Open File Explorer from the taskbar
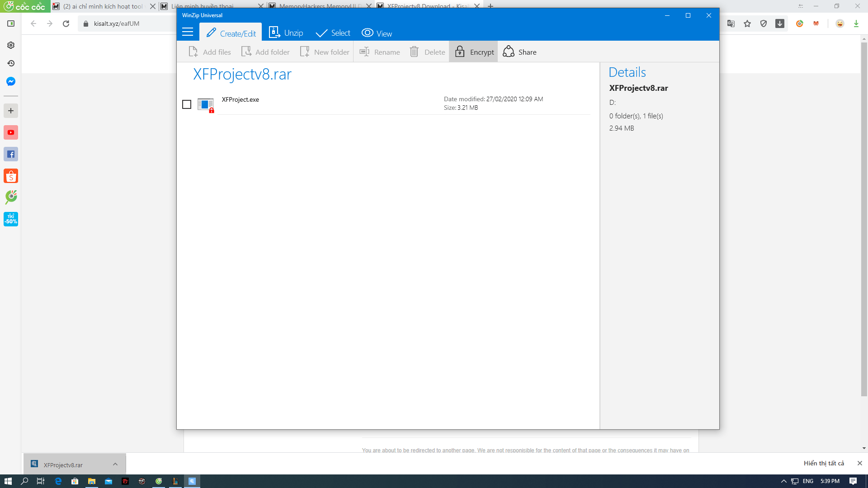 tap(91, 481)
